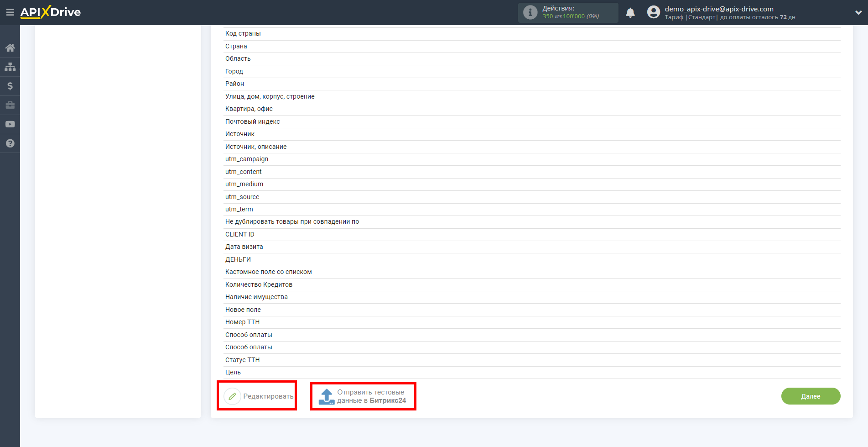Expand the account dropdown chevron
Image resolution: width=868 pixels, height=447 pixels.
(858, 13)
